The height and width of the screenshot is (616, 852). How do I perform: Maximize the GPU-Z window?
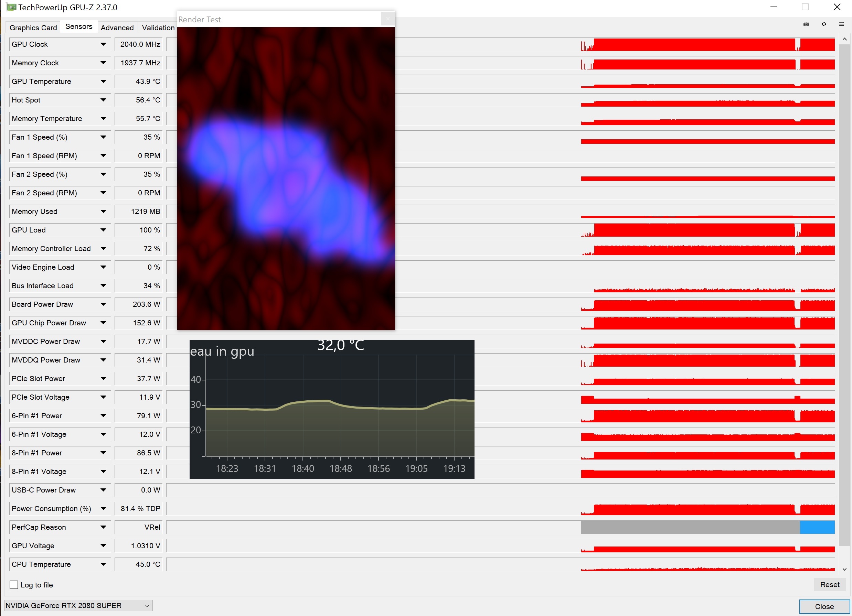point(805,7)
